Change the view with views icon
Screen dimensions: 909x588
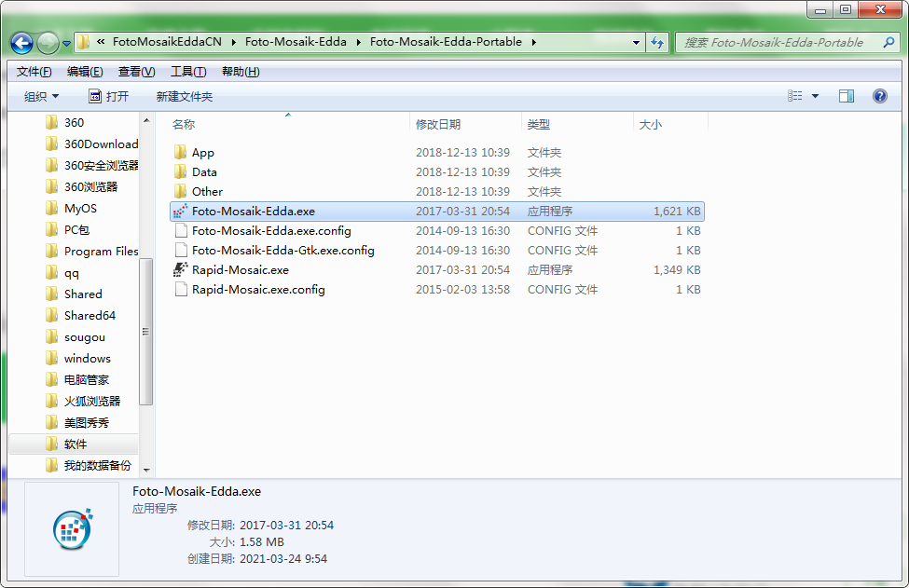[795, 96]
